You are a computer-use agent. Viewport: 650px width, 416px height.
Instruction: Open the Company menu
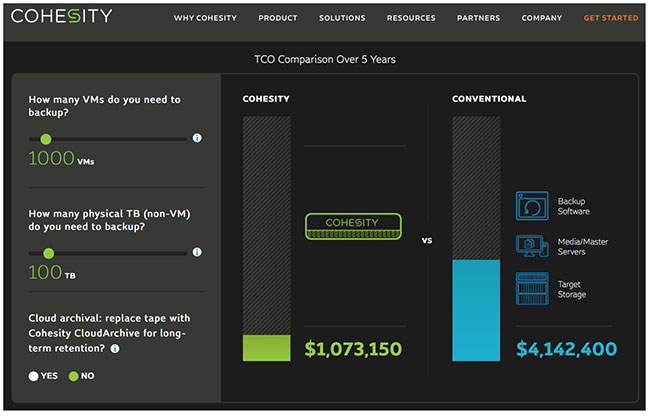[541, 18]
